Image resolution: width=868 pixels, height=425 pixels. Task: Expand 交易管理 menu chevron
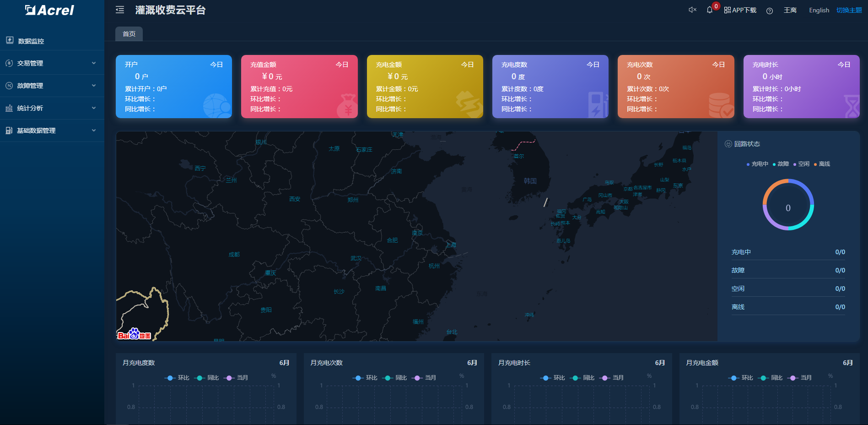pos(94,63)
